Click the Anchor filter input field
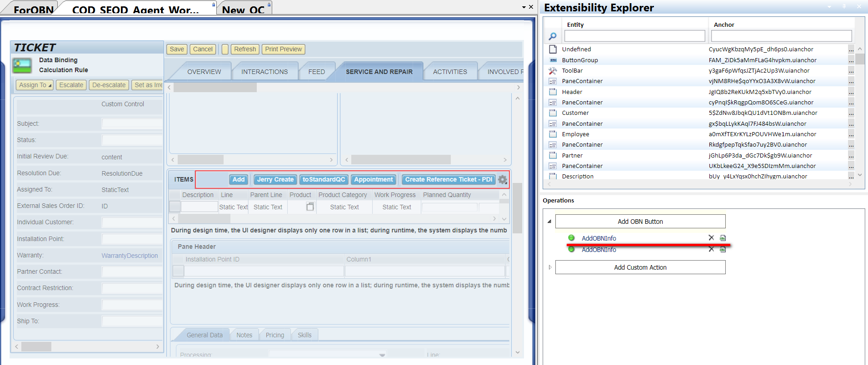 781,36
